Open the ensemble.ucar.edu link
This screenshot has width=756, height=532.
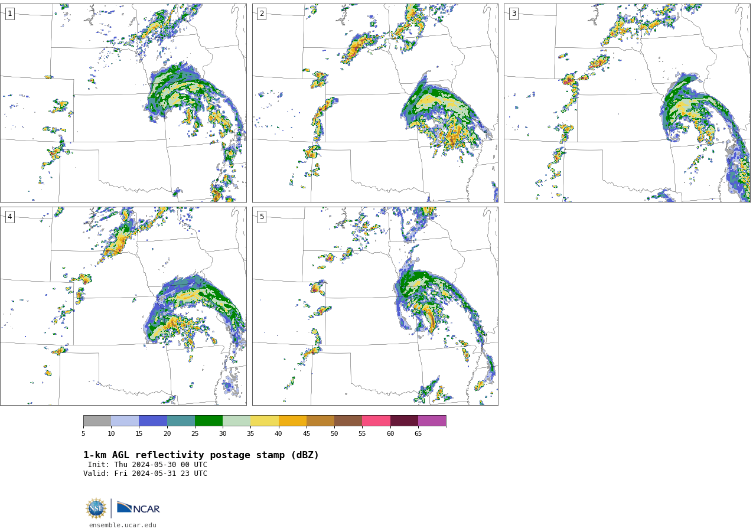[123, 526]
